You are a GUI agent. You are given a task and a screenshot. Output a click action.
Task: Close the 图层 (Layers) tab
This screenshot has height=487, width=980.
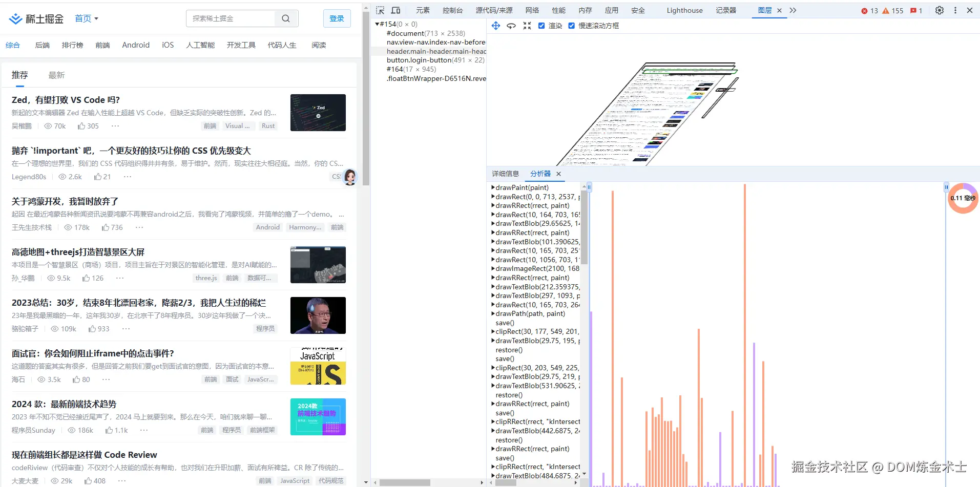point(779,10)
